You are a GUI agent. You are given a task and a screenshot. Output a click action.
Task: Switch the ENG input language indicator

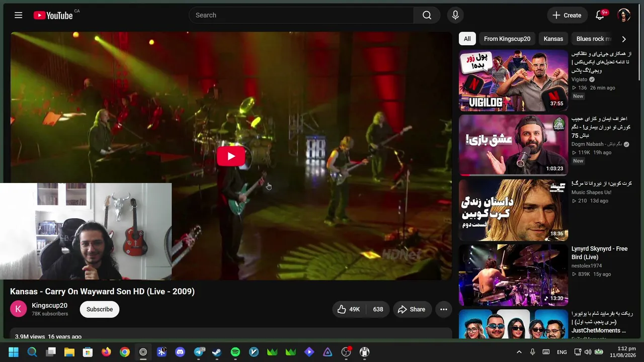tap(562, 352)
